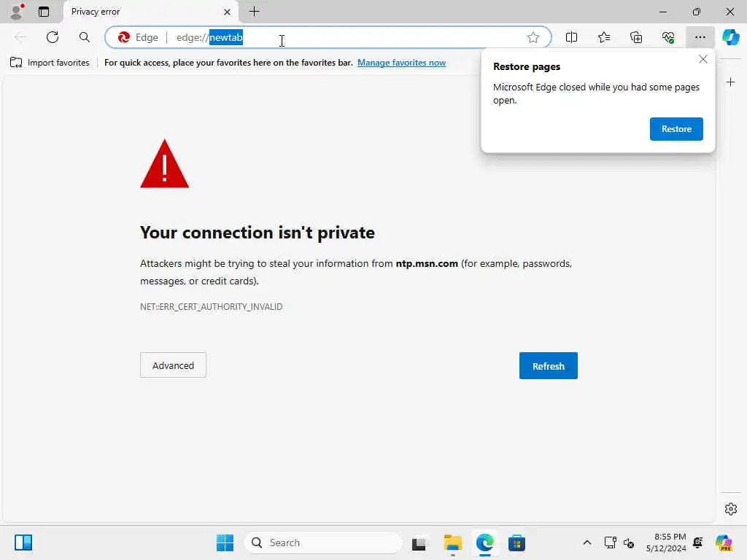747x560 pixels.
Task: Add sidebar app with plus icon
Action: tap(730, 82)
